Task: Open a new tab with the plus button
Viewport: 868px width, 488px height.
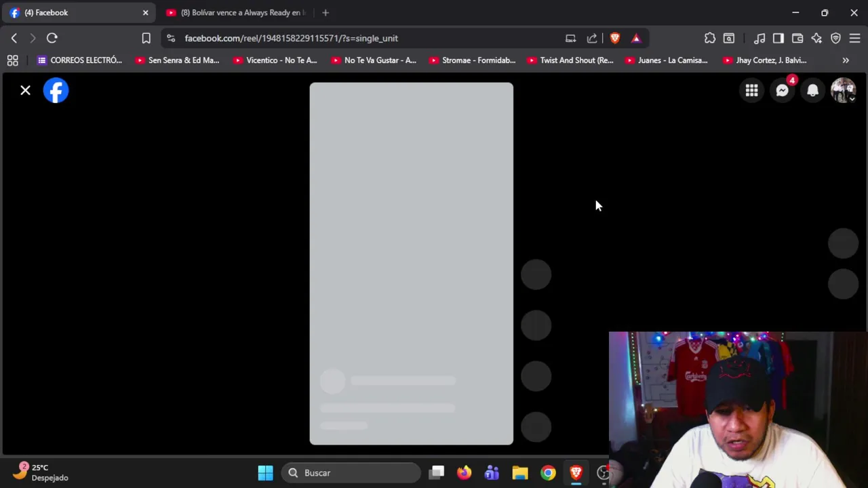Action: pos(325,12)
